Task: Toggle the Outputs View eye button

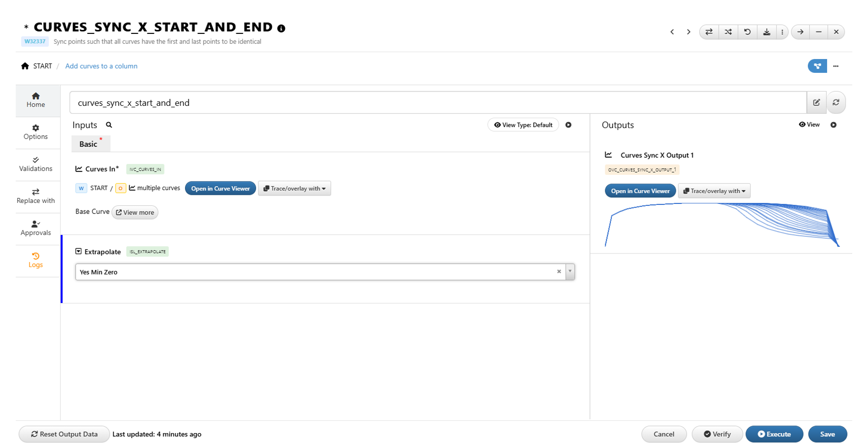Action: click(809, 125)
